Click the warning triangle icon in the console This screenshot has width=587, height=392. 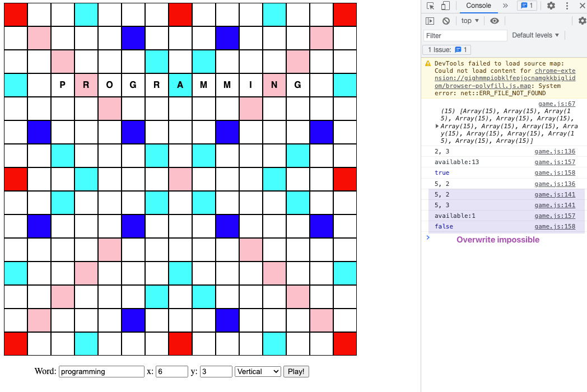(428, 64)
